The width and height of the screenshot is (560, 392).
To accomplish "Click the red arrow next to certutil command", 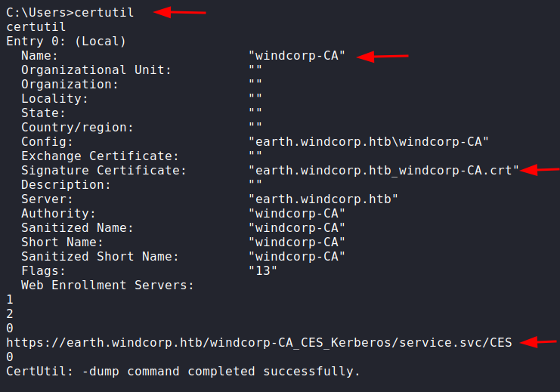I will (180, 12).
